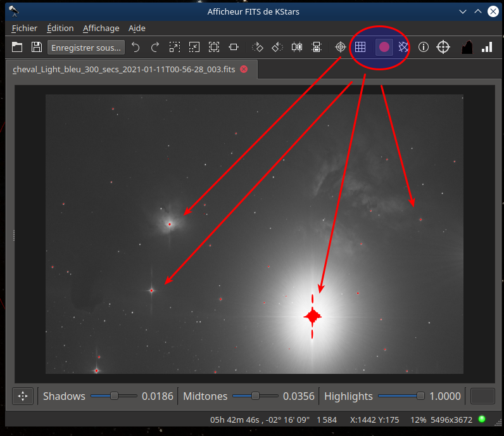Click the pixel value 1 584 in status bar
Image resolution: width=504 pixels, height=436 pixels.
pos(327,420)
